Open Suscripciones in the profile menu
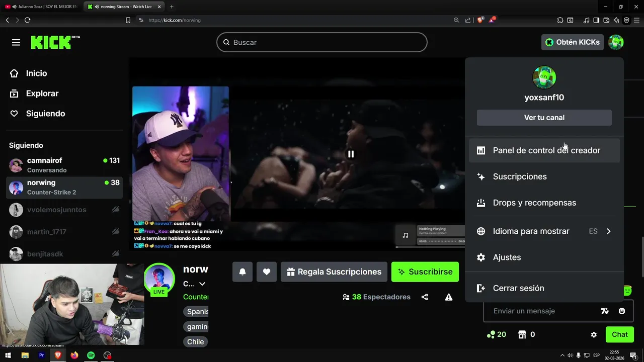Image resolution: width=644 pixels, height=362 pixels. [x=544, y=176]
